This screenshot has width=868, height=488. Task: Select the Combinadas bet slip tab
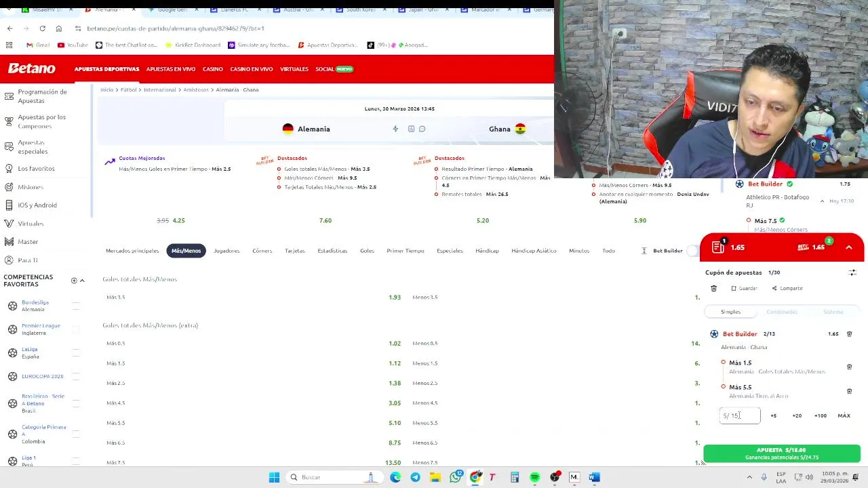tap(782, 312)
